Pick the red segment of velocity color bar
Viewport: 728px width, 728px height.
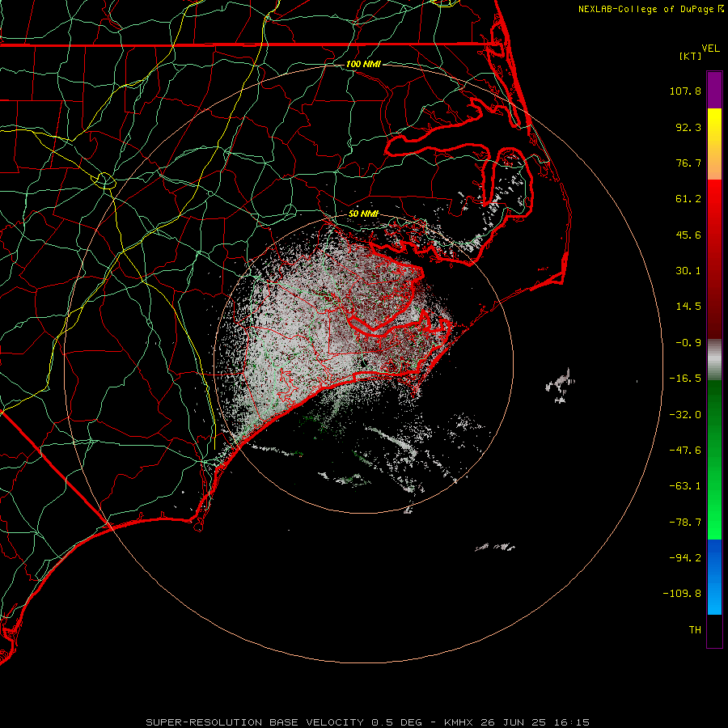(714, 259)
